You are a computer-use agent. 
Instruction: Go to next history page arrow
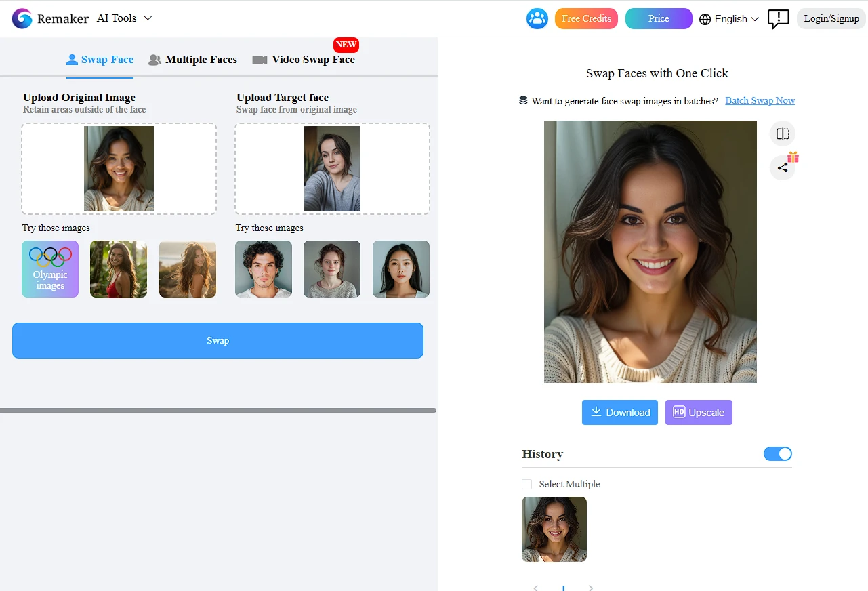tap(591, 587)
